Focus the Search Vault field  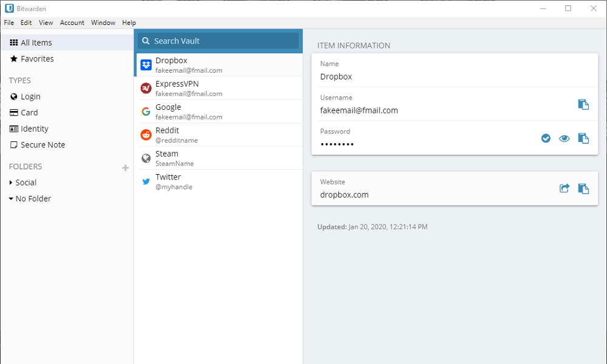(219, 41)
